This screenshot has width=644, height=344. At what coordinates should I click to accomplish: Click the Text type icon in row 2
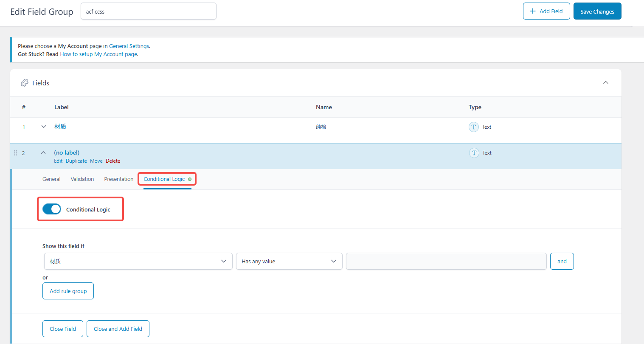[x=474, y=153]
